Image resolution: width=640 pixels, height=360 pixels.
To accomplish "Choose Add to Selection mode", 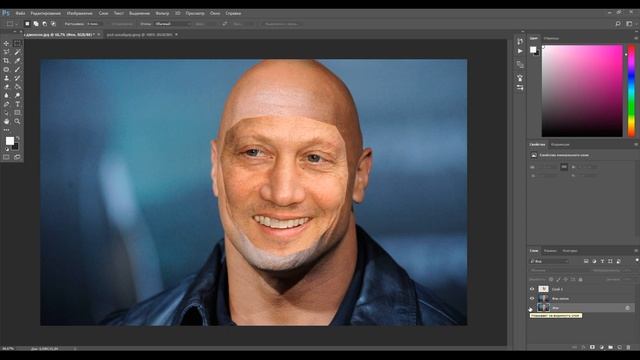I will click(36, 24).
